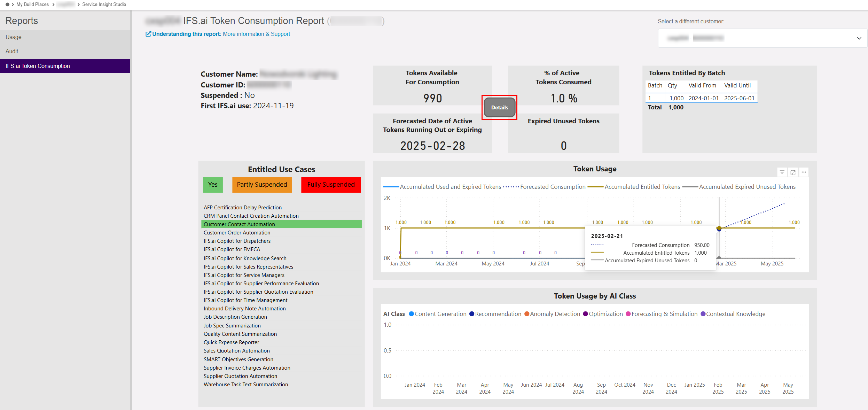Screen dimensions: 868x410
Task: Open the Audit report section
Action: (x=65, y=51)
